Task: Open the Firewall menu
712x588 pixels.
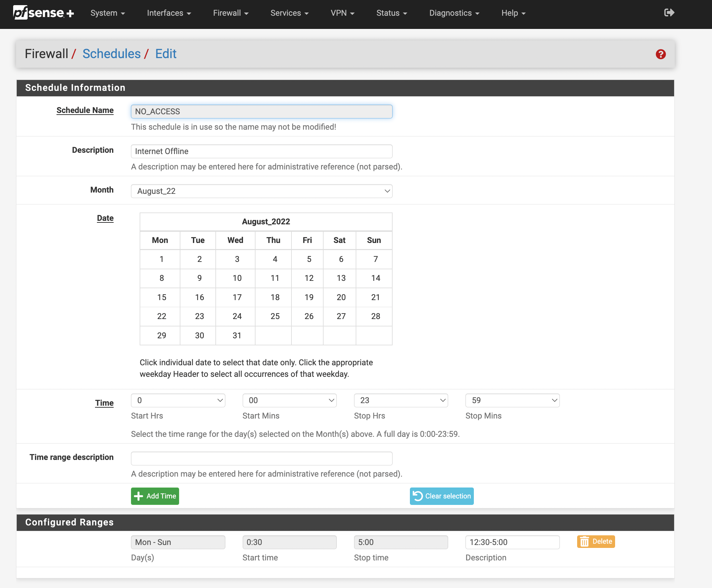Action: click(231, 13)
